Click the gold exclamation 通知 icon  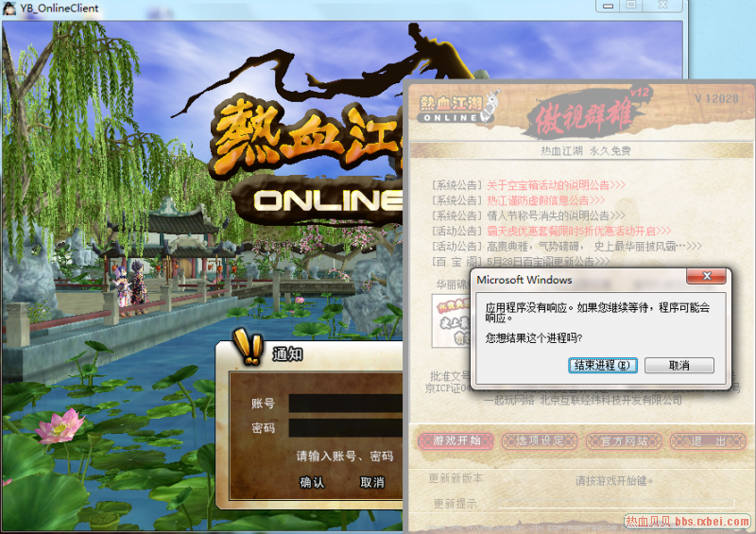pos(249,348)
